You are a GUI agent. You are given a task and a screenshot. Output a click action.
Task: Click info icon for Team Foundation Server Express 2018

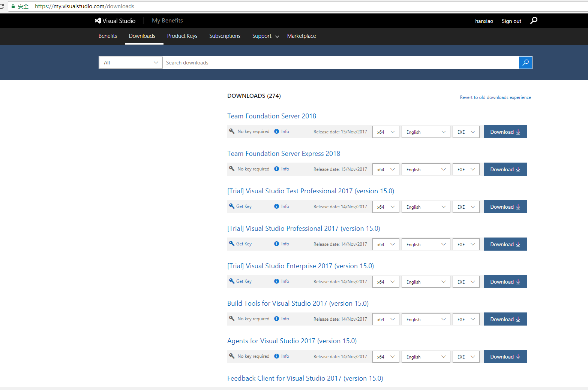pyautogui.click(x=276, y=169)
